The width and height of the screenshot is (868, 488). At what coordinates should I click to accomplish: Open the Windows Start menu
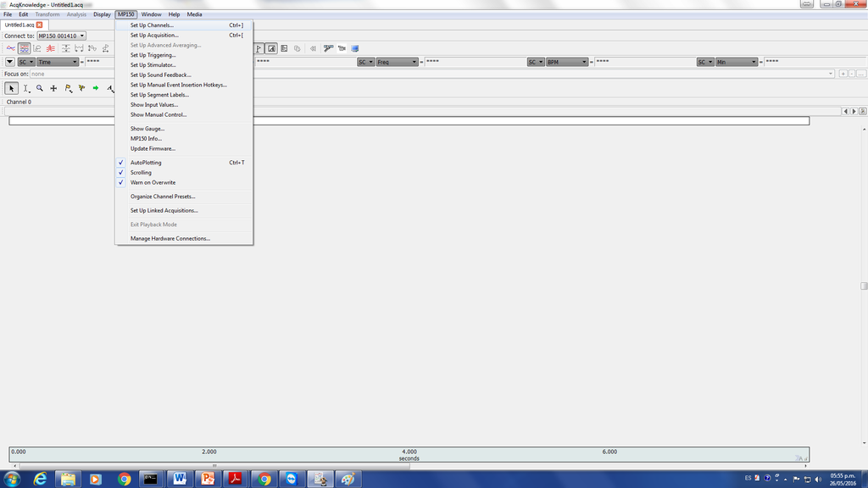click(x=12, y=480)
